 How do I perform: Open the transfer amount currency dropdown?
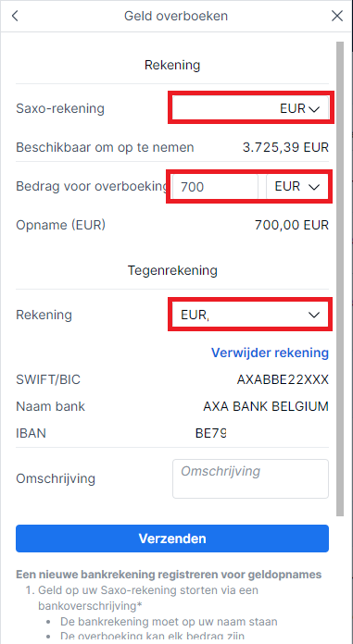(x=297, y=187)
